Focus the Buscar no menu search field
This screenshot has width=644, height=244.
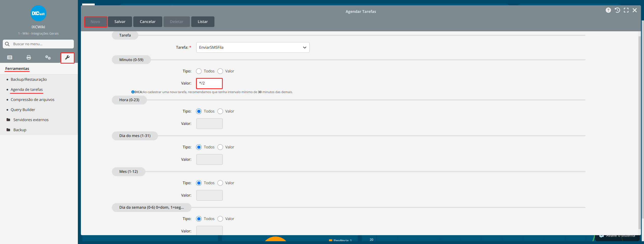pos(38,44)
